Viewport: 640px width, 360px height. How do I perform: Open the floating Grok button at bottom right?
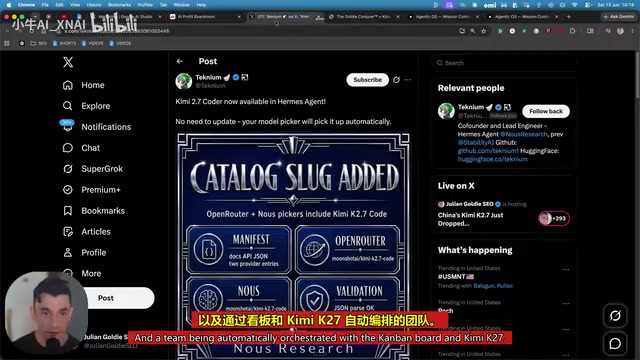click(615, 316)
